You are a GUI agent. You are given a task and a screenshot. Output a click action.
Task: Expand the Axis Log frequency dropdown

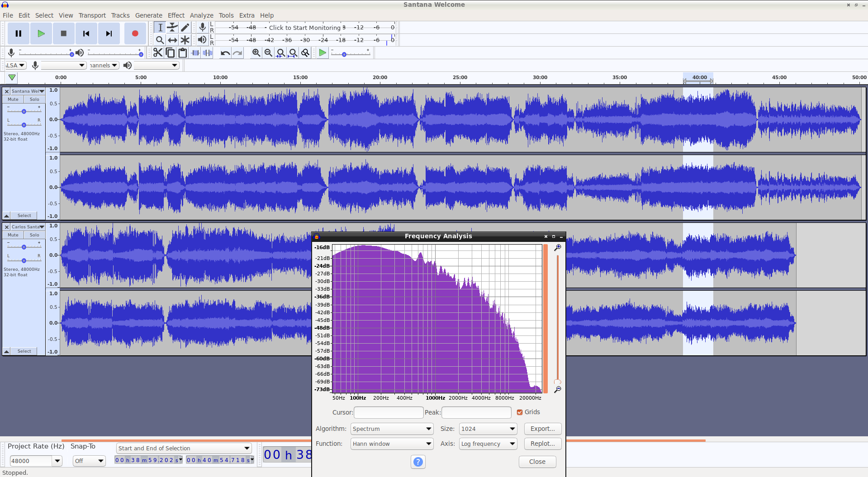[488, 444]
